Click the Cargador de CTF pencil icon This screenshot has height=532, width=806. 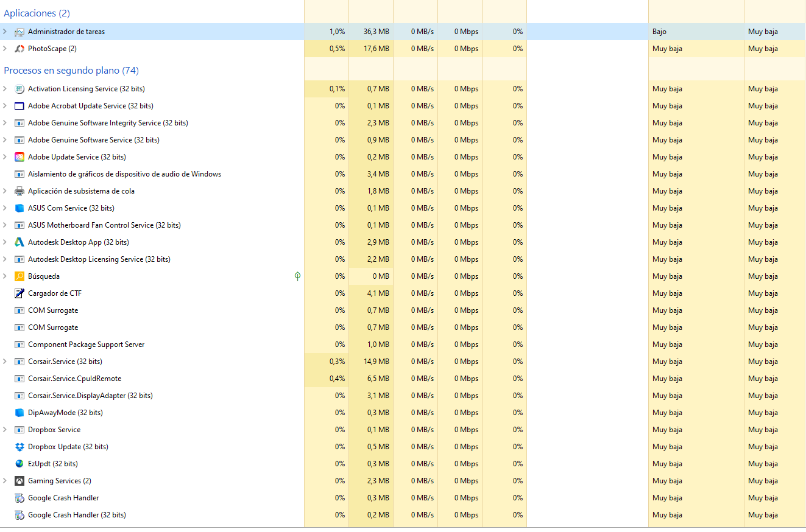click(x=19, y=293)
